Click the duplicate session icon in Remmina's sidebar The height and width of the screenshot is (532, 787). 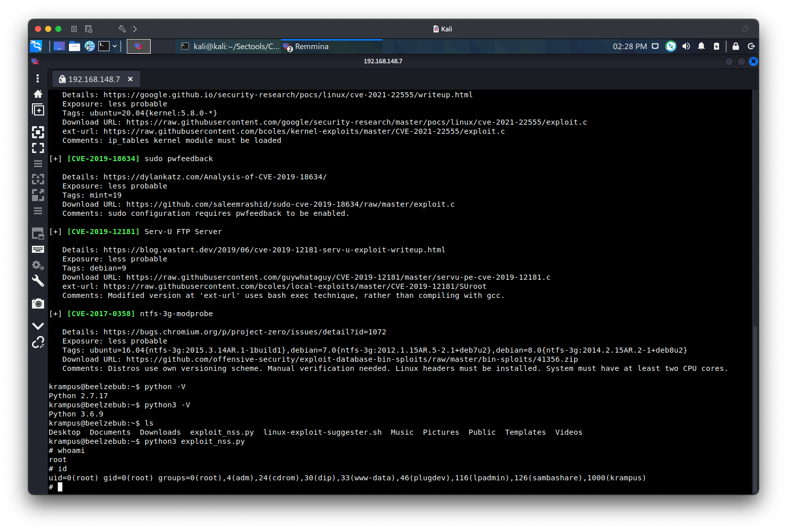[x=38, y=110]
